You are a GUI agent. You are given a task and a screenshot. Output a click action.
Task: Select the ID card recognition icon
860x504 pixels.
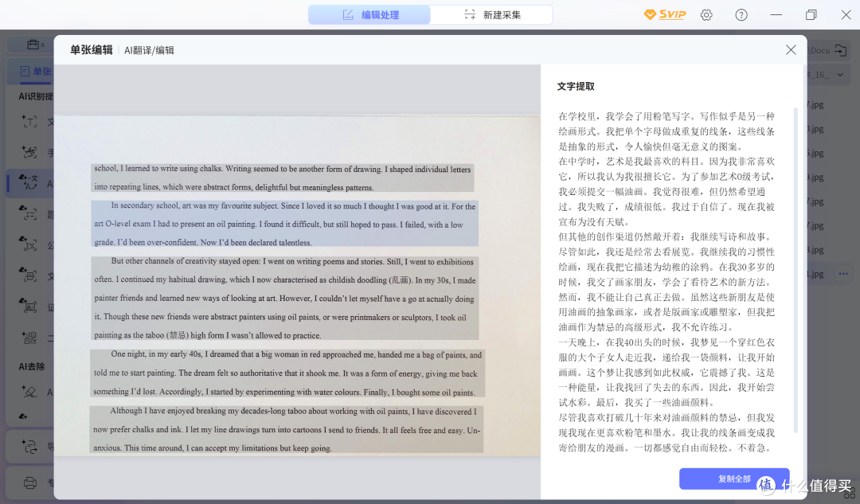tap(29, 306)
